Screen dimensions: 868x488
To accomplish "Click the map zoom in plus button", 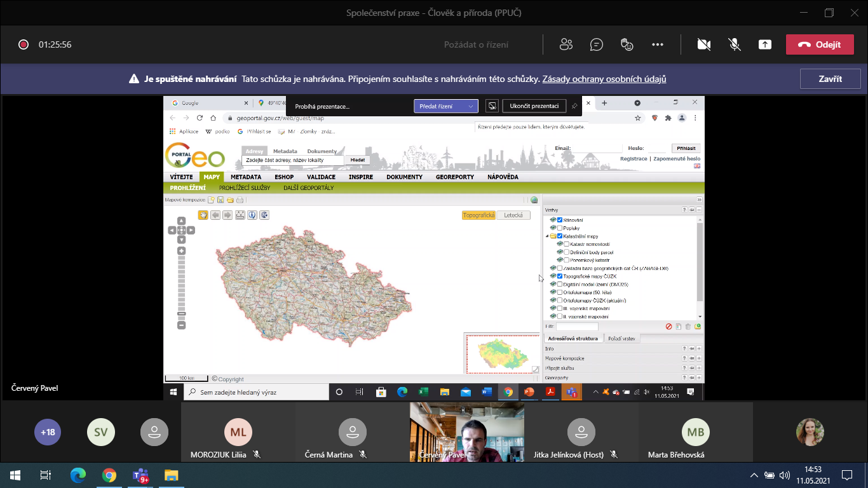I will [x=181, y=251].
